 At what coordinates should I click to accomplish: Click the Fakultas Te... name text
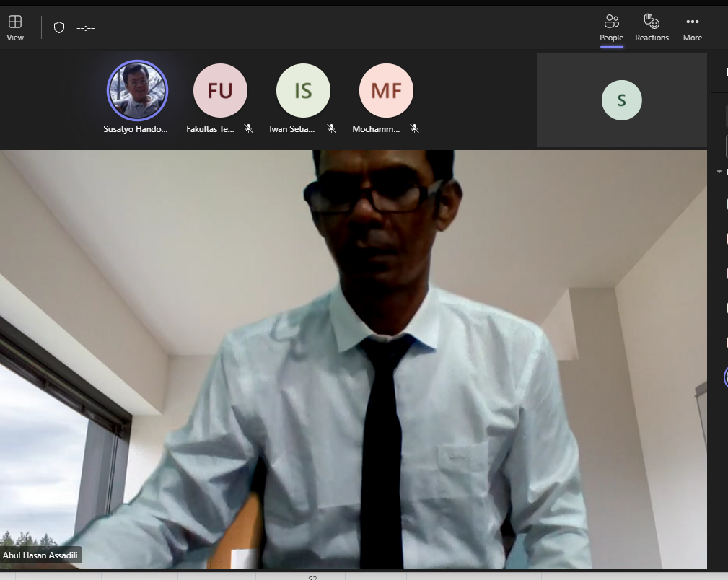click(x=210, y=129)
